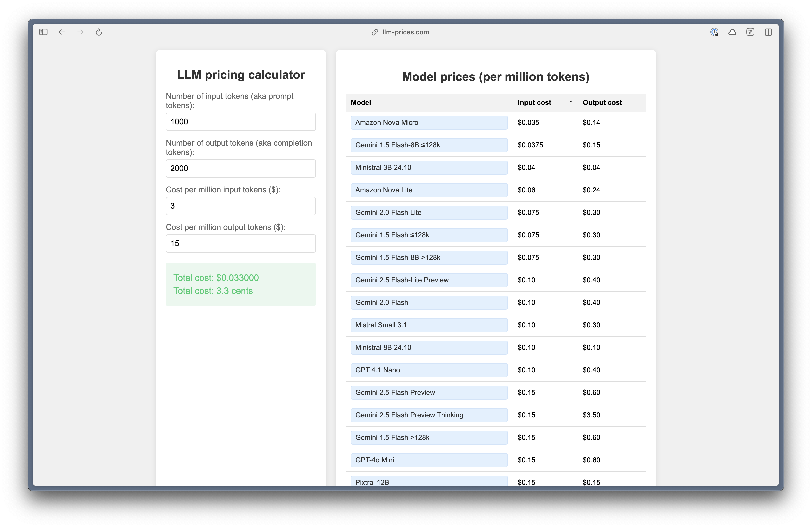812x528 pixels.
Task: Select the Gemini 2.0 Flash model
Action: click(429, 303)
